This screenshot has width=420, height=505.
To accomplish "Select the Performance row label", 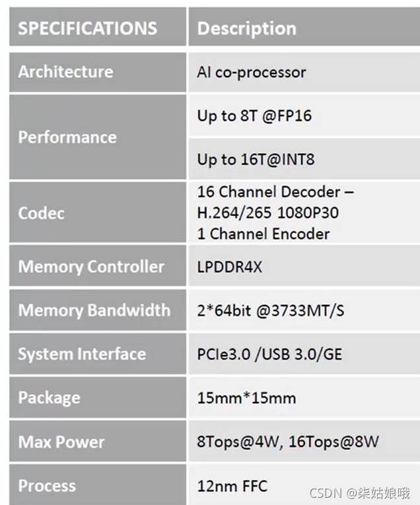I will (67, 137).
